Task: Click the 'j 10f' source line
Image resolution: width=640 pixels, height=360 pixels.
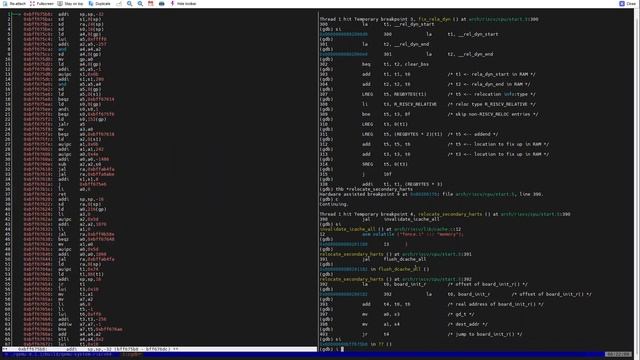Action: point(356,174)
